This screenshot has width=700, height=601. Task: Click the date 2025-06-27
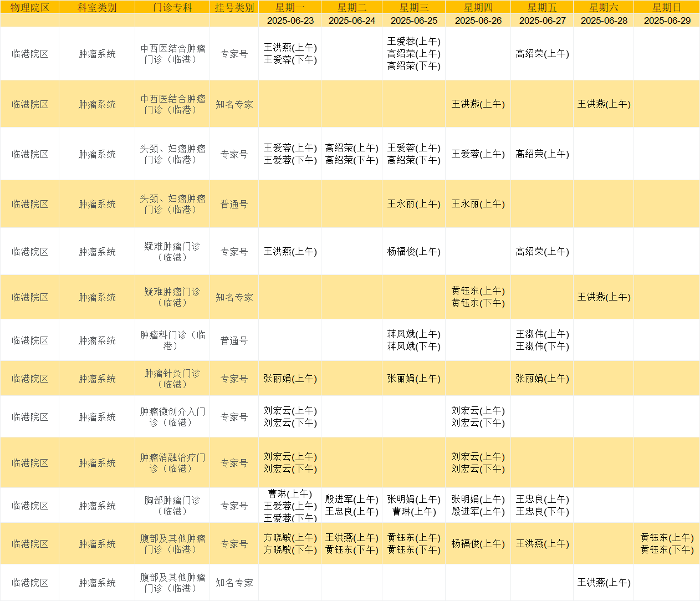coord(542,21)
